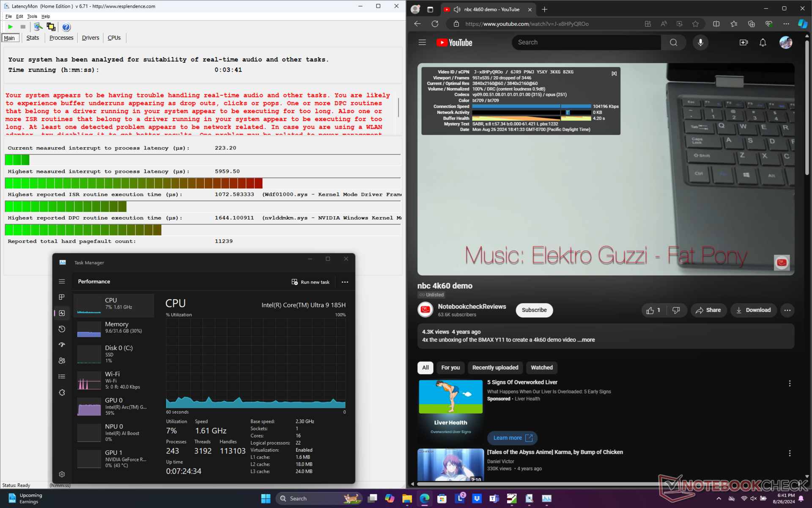The image size is (812, 508).
Task: Like the nbc 4k60 demo video
Action: 653,310
